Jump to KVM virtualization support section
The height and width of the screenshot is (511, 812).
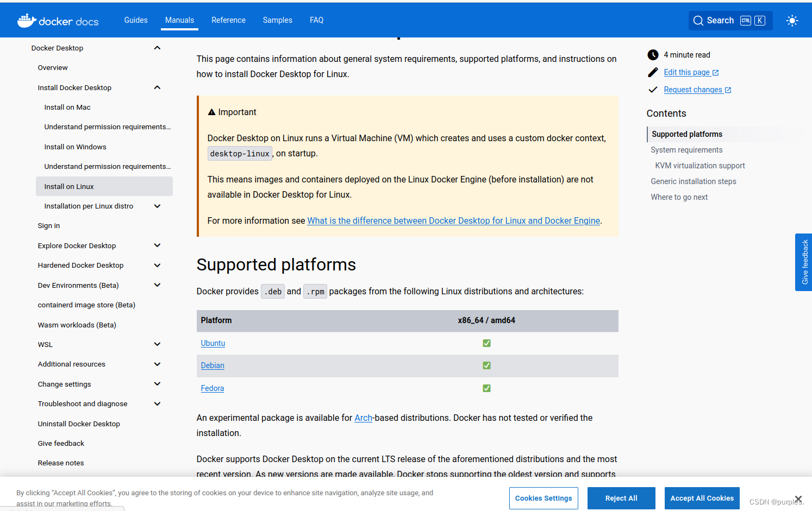point(699,166)
